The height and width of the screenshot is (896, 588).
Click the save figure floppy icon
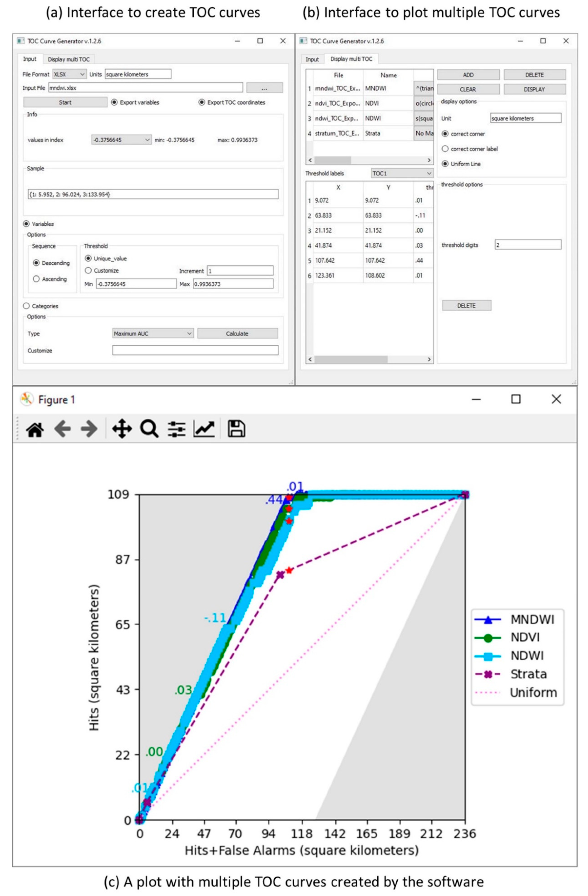[236, 429]
